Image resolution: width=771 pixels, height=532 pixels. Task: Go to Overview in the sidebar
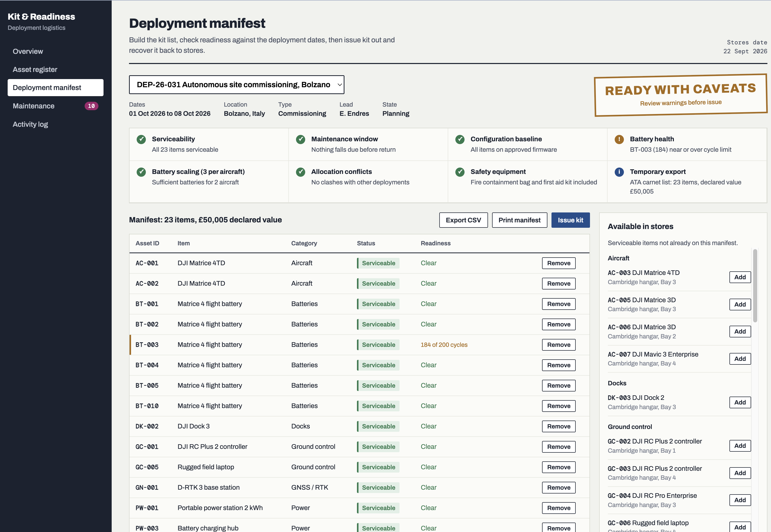pyautogui.click(x=55, y=51)
